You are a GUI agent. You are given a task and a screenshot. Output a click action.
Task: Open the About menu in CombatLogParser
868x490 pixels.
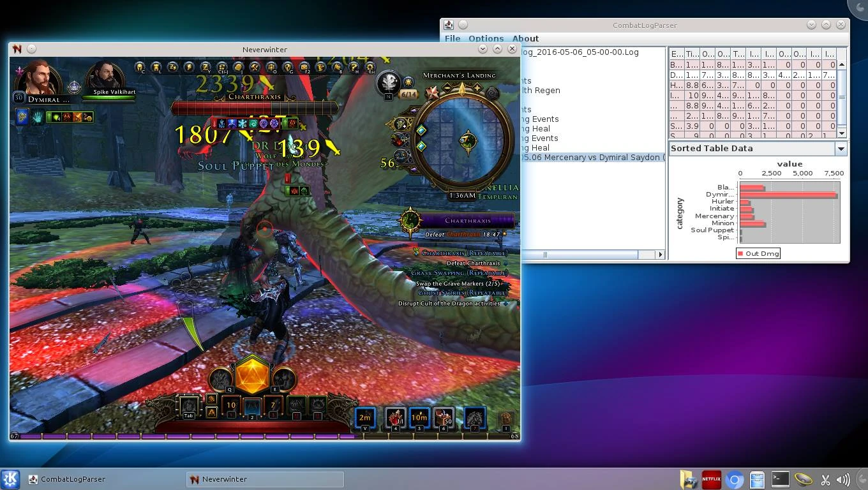[525, 38]
